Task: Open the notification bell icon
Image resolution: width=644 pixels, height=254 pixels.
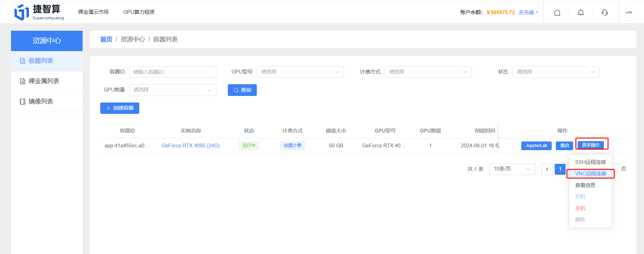Action: tap(581, 12)
